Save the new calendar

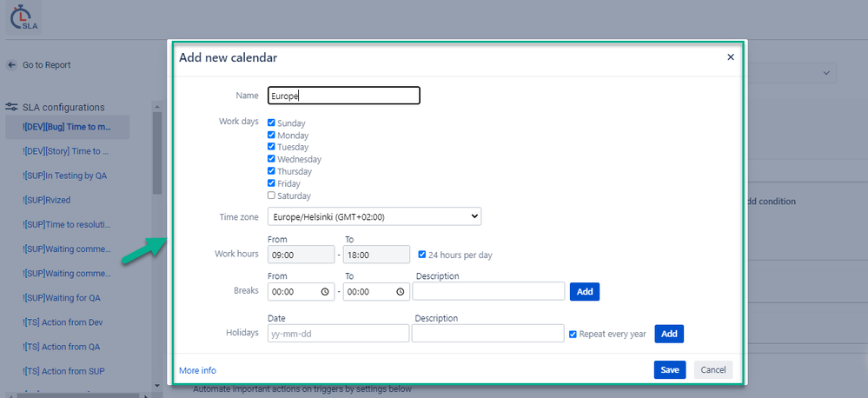point(670,370)
